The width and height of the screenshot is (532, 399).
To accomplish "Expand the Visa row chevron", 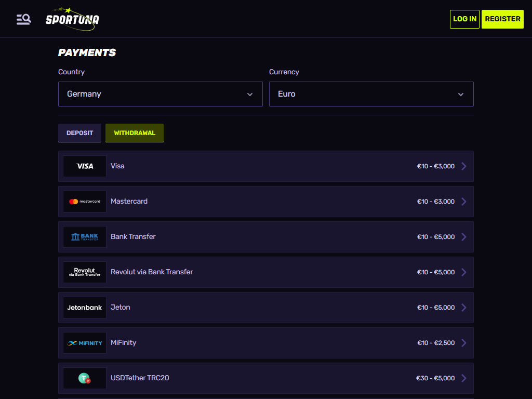I will 464,166.
